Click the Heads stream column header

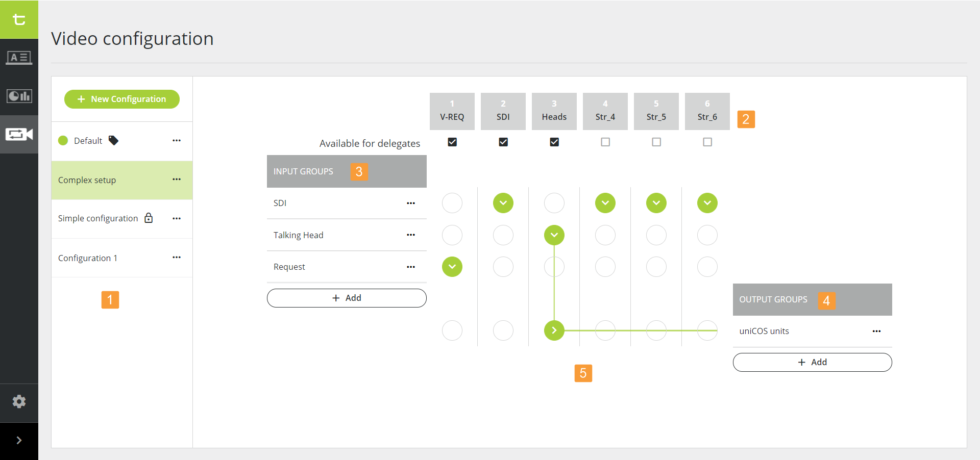(554, 111)
